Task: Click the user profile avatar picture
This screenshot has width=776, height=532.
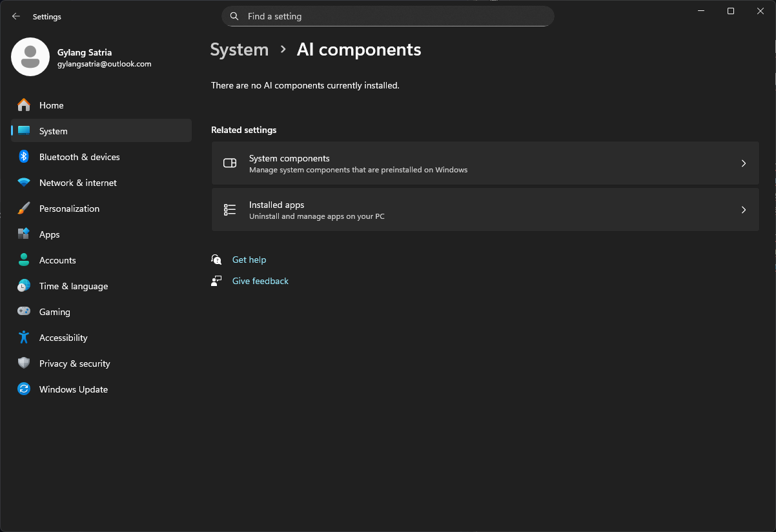Action: [30, 57]
